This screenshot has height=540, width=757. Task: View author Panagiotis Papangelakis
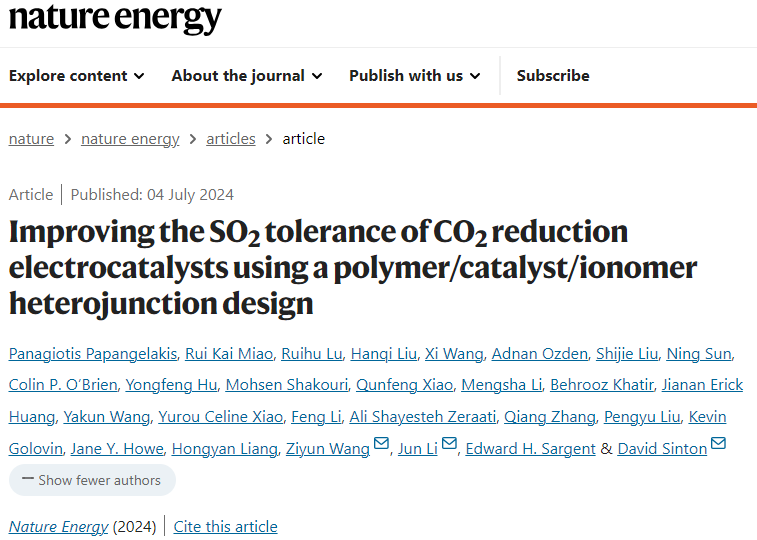93,354
